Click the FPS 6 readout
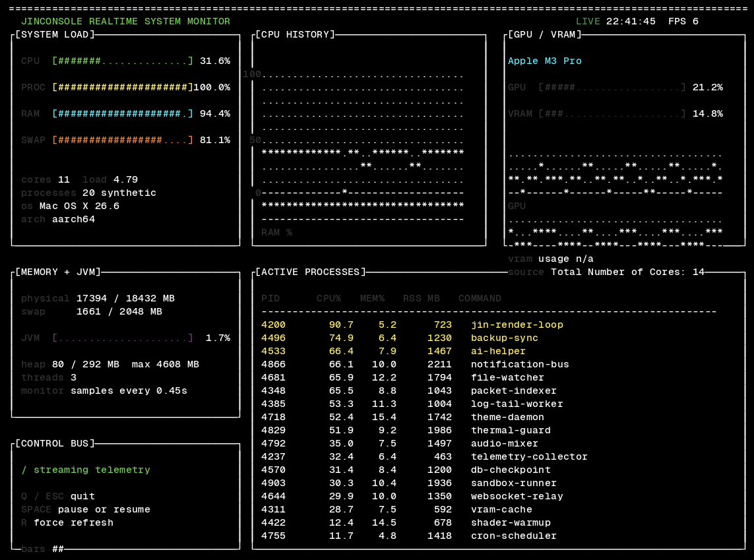This screenshot has height=560, width=754. (683, 22)
